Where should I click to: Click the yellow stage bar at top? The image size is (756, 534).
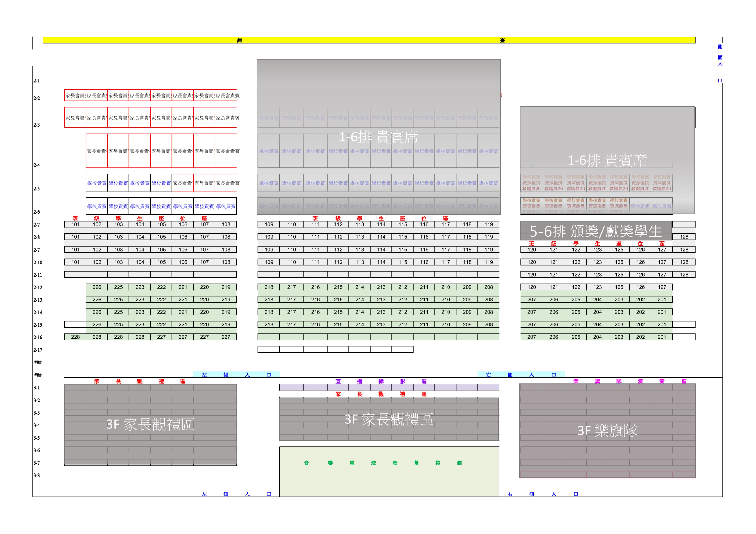tap(369, 40)
